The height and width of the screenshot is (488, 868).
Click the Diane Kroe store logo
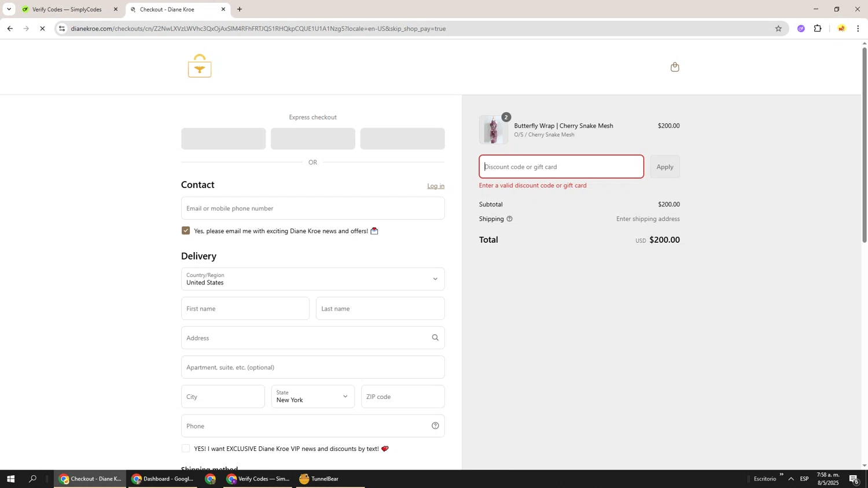coord(200,66)
